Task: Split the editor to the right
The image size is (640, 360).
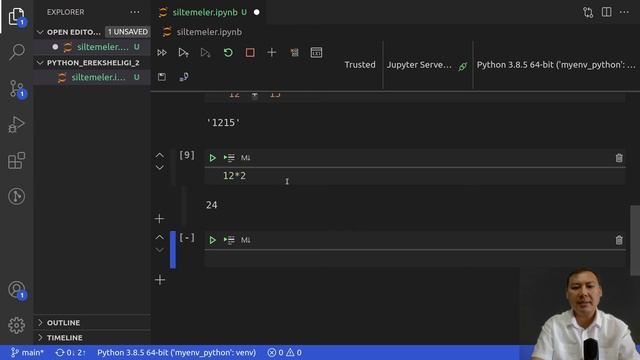Action: click(x=607, y=12)
